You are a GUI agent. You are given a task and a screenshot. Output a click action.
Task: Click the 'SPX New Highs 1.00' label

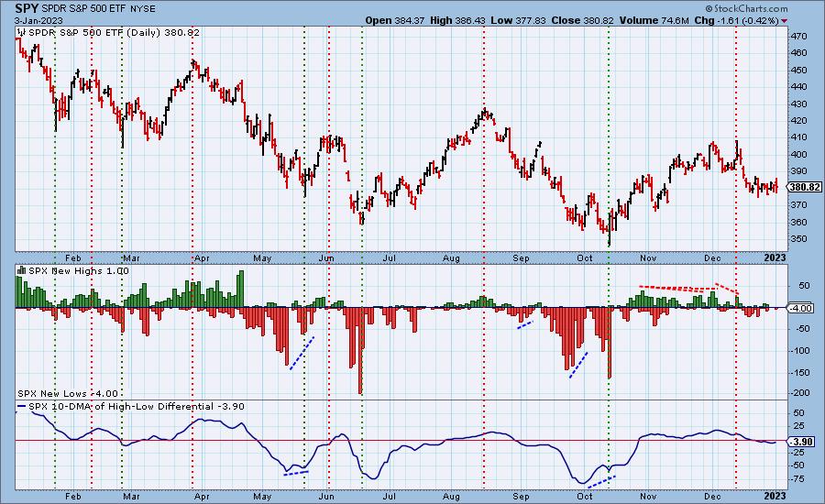pos(79,270)
